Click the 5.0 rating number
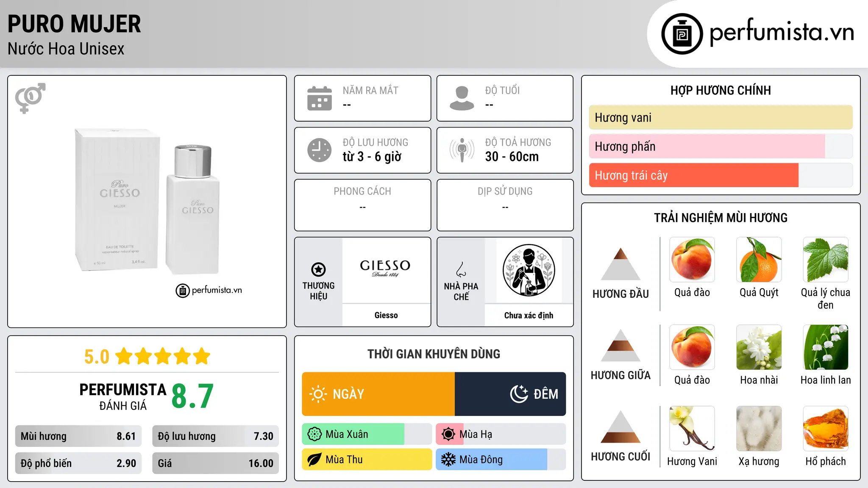Screen dimensions: 868x488 (x=97, y=356)
